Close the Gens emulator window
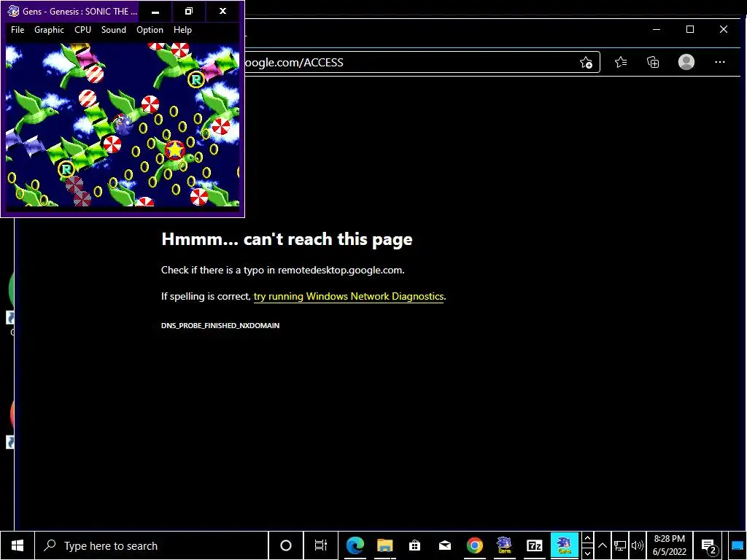This screenshot has width=747, height=560. pos(222,11)
